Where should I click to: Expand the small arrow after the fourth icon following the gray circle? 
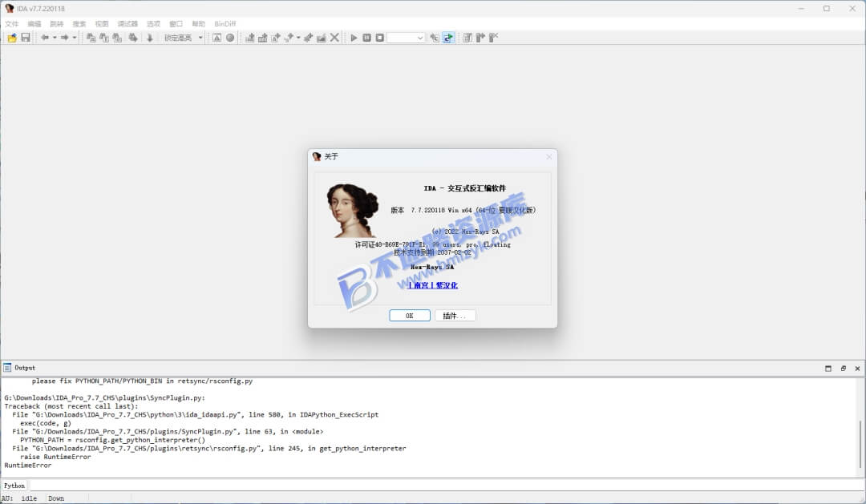point(298,38)
